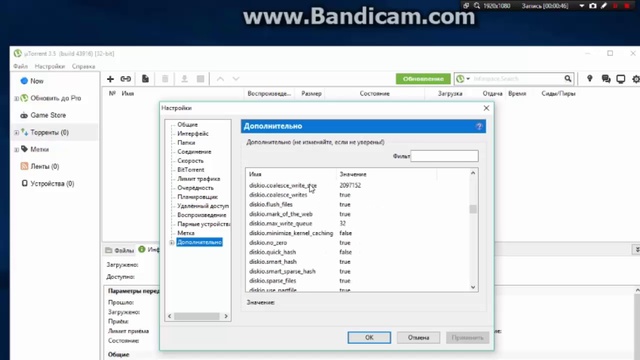
Task: Click the advanced list vertical scrollbar thumb
Action: pyautogui.click(x=473, y=209)
